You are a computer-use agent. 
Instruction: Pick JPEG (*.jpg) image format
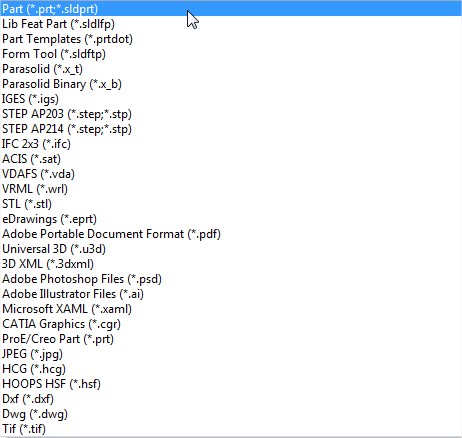point(231,354)
